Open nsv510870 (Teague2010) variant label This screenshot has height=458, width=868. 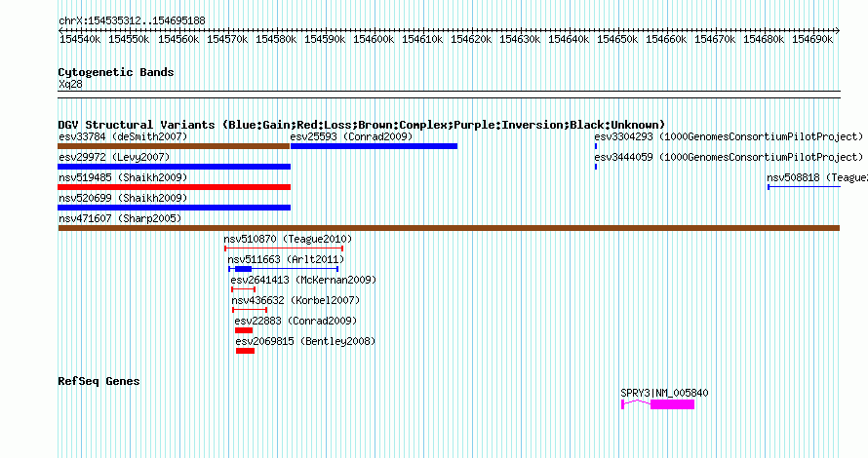[x=288, y=239]
